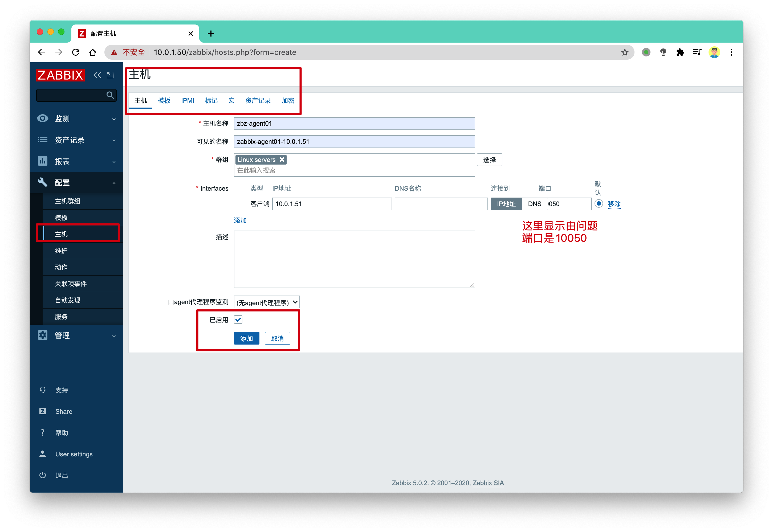Collapse the 配置 configuration menu
Screen dimensions: 773x532
click(x=76, y=183)
